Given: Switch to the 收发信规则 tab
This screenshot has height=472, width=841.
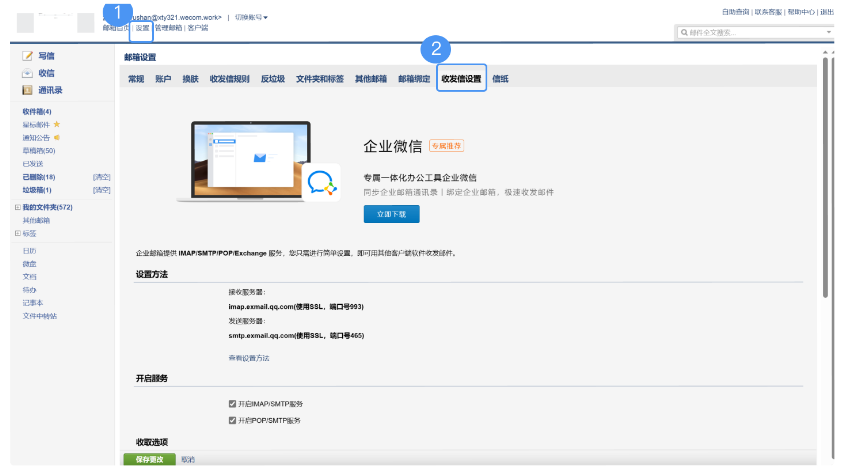Looking at the screenshot, I should [x=230, y=79].
